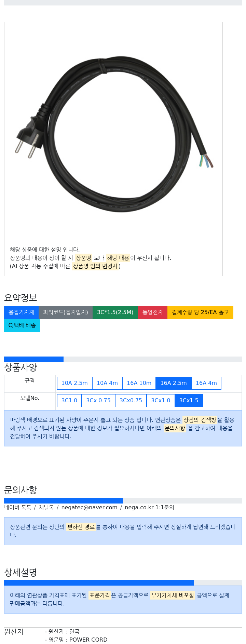The height and width of the screenshot is (644, 246).
Task: Pick the 16A 4m specification
Action: (206, 383)
